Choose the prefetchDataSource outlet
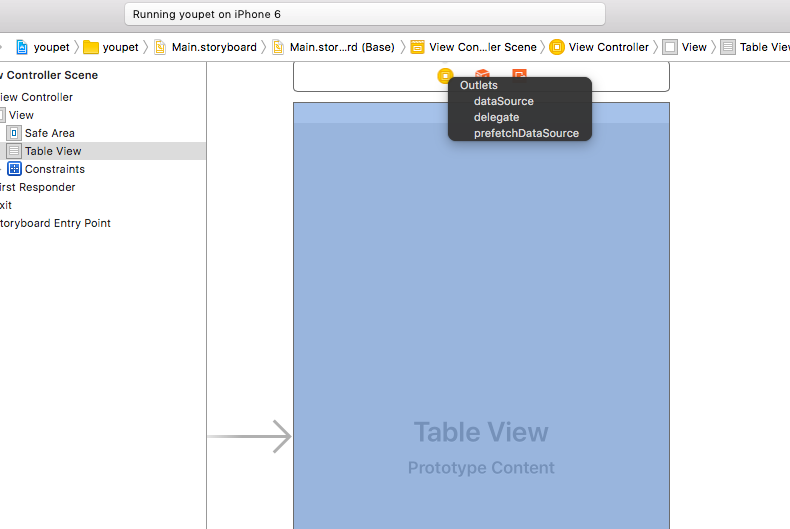 coord(526,134)
